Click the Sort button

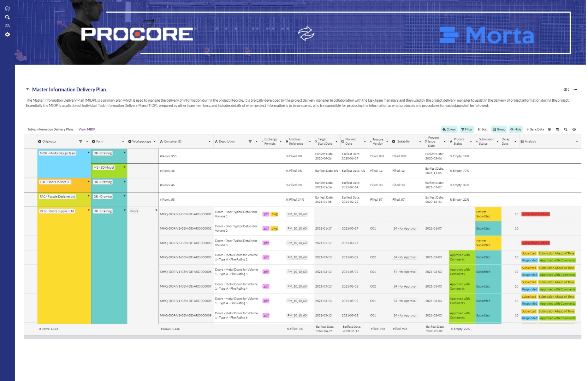tap(483, 129)
